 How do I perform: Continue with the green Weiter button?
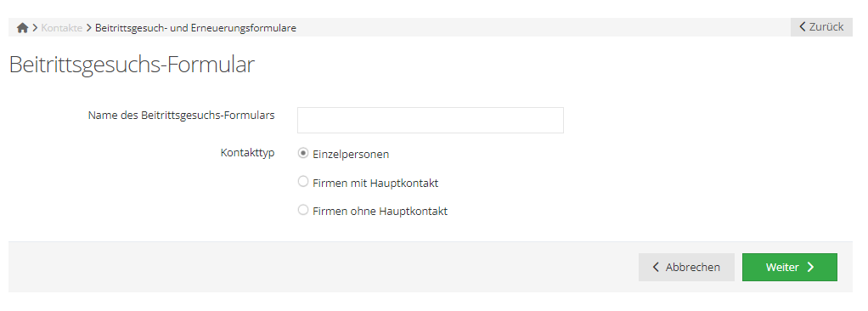(x=790, y=268)
